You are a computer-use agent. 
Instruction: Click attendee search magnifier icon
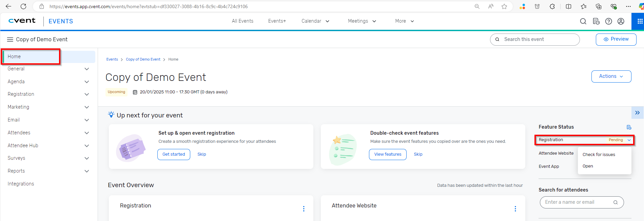tap(616, 202)
